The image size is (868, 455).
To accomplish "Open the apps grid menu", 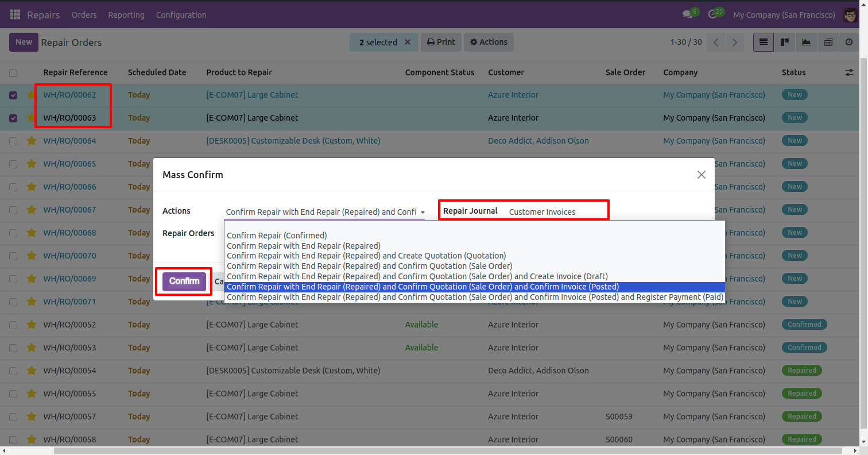I will pos(15,15).
